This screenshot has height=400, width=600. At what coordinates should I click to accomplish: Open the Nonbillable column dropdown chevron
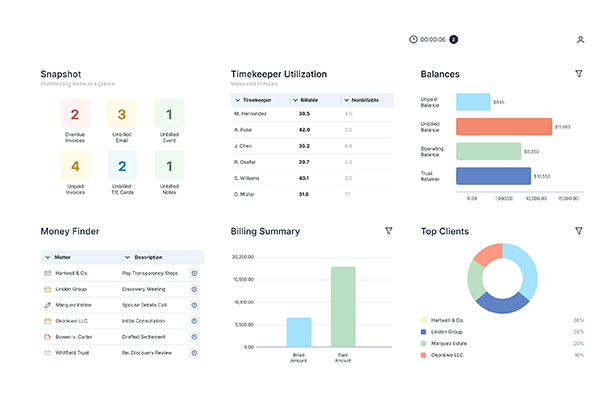346,100
